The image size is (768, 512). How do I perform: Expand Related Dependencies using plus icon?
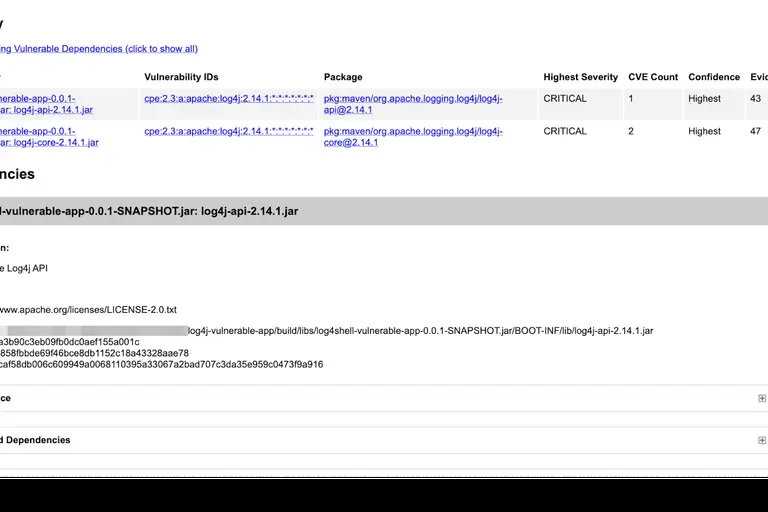[762, 440]
